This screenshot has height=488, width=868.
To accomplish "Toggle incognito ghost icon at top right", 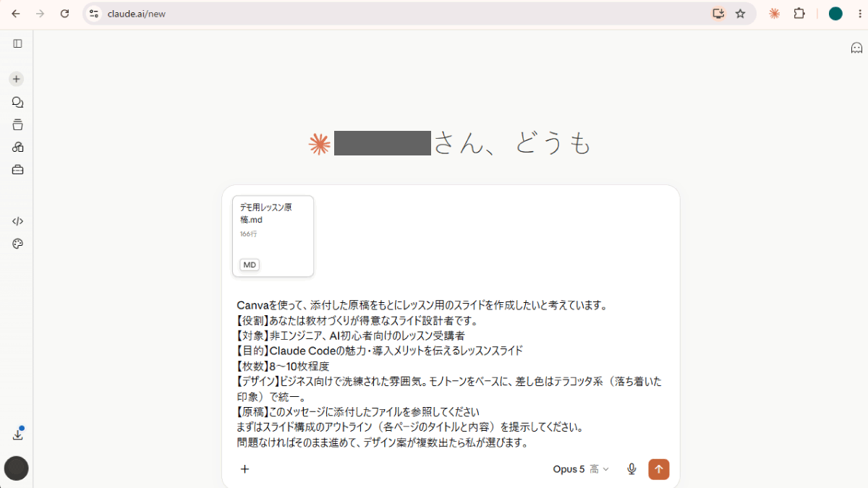I will pos(856,48).
